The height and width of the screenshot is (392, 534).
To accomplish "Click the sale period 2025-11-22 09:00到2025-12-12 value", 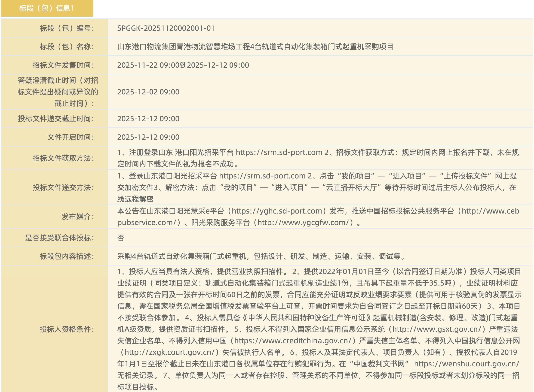I will 183,65.
